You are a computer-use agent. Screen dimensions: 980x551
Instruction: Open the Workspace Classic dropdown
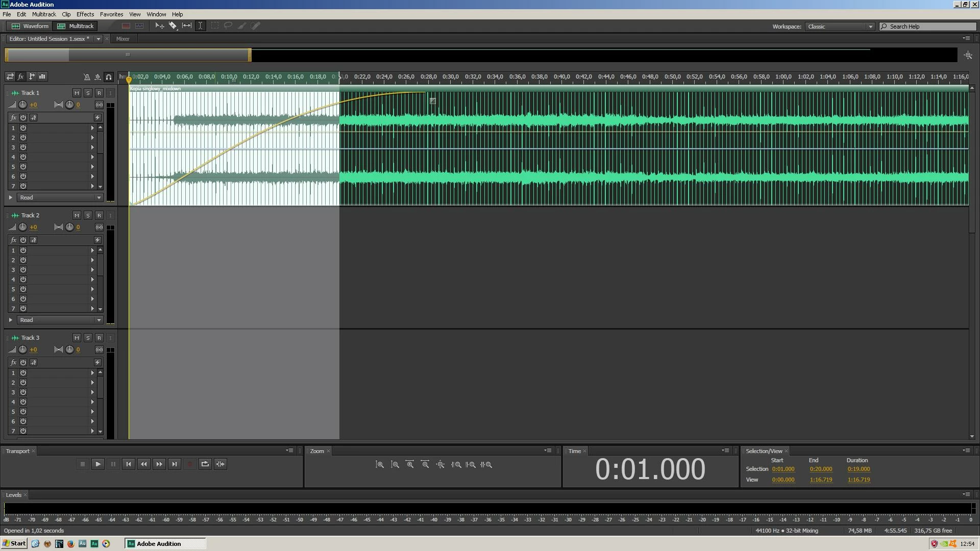840,27
